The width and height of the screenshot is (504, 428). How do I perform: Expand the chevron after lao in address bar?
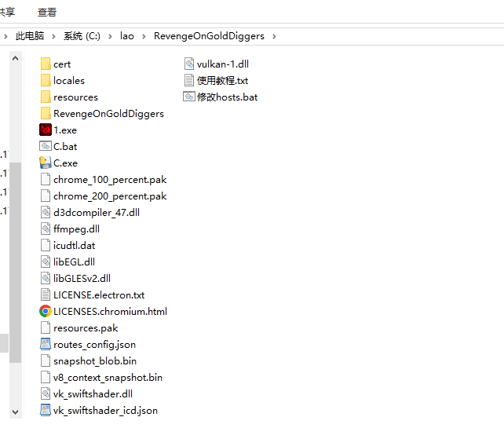click(x=144, y=36)
